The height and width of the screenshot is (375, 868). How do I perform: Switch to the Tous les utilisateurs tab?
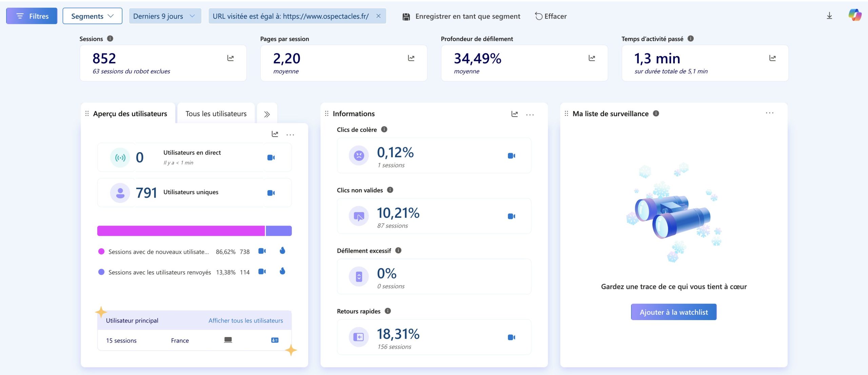[x=216, y=113]
